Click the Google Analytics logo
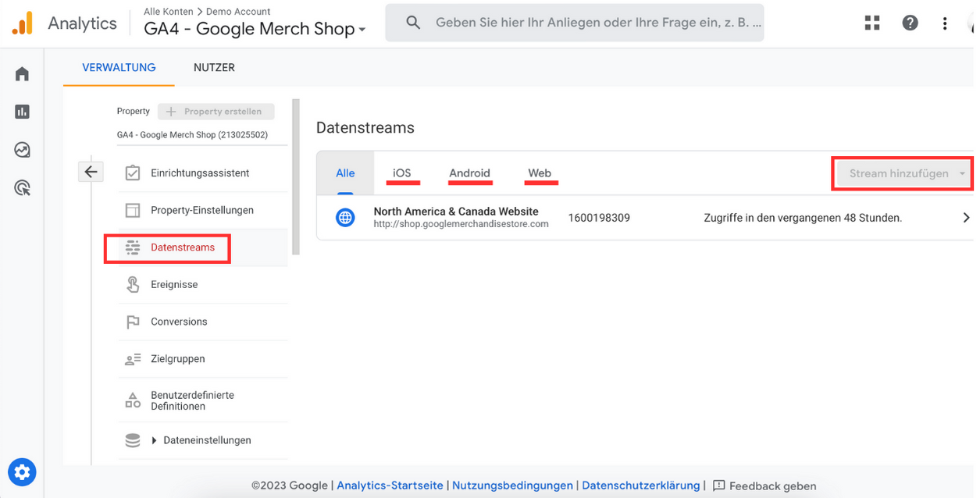 23,23
